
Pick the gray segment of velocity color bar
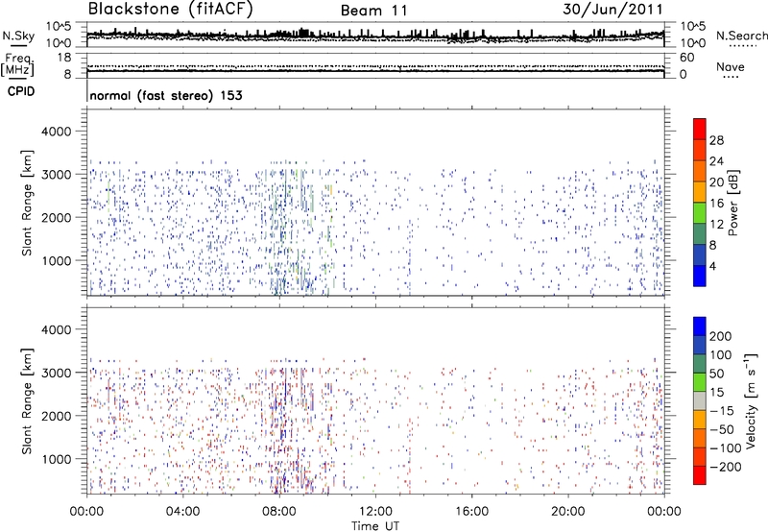(x=700, y=401)
